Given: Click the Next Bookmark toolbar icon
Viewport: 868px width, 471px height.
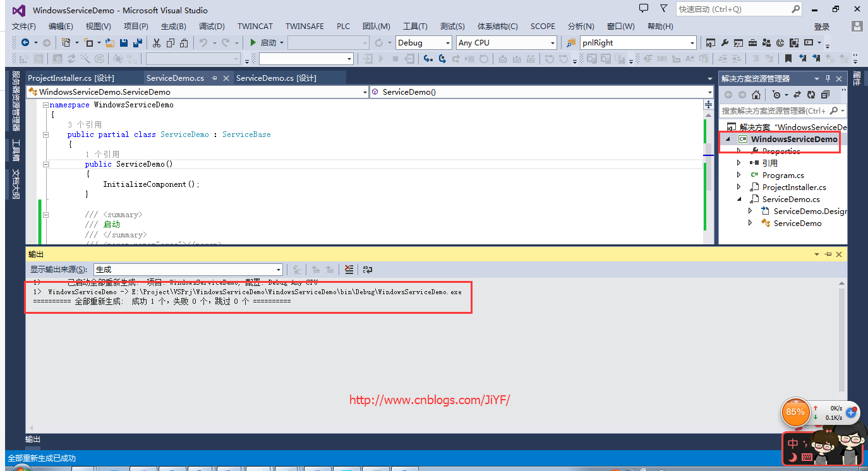Looking at the screenshot, I should (816, 58).
